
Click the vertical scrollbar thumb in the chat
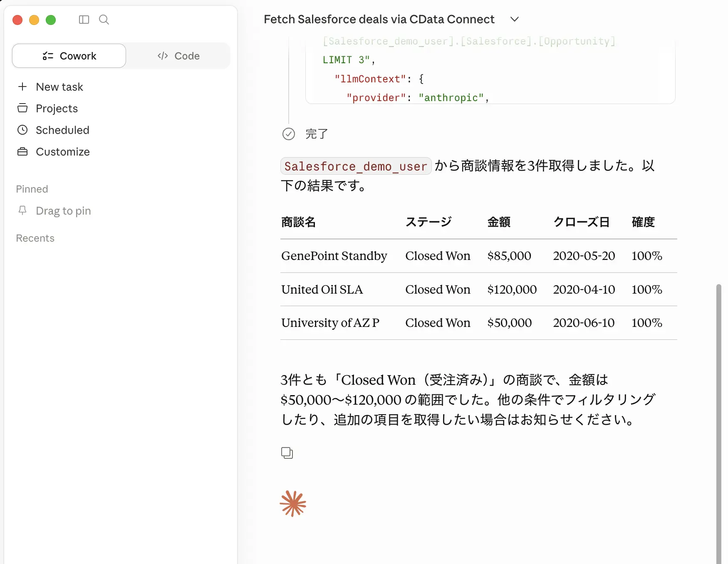[718, 423]
